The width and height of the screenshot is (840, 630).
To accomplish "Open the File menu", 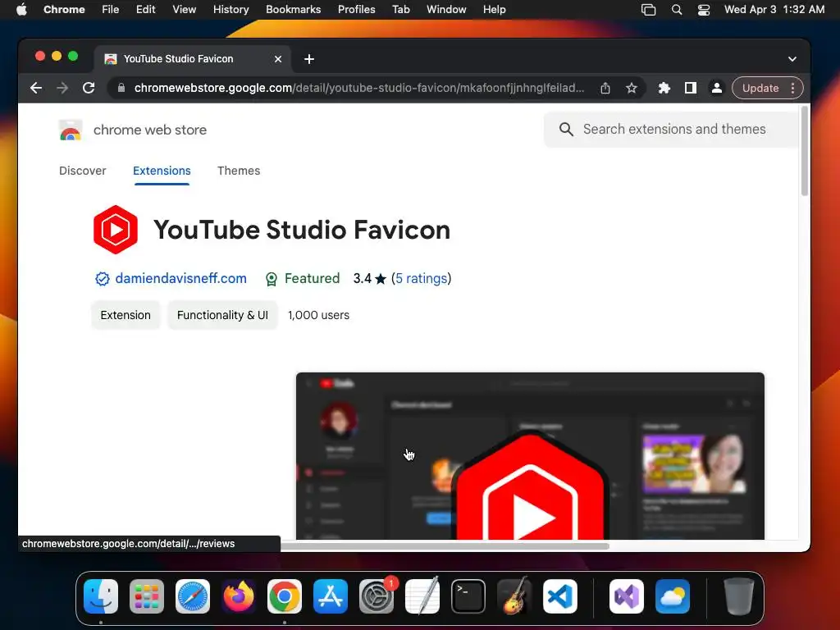I will 111,10.
